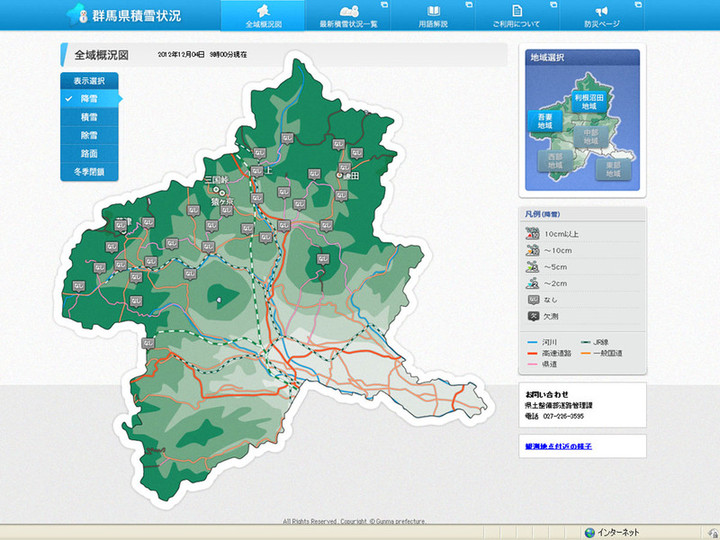This screenshot has width=720, height=540.
Task: Click the 県土整備部道路管理課 contact text
Action: (x=559, y=405)
